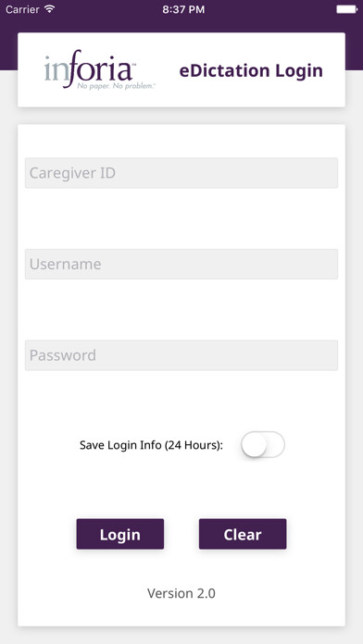Enable the Save Login Info switch
This screenshot has width=363, height=644.
point(263,444)
